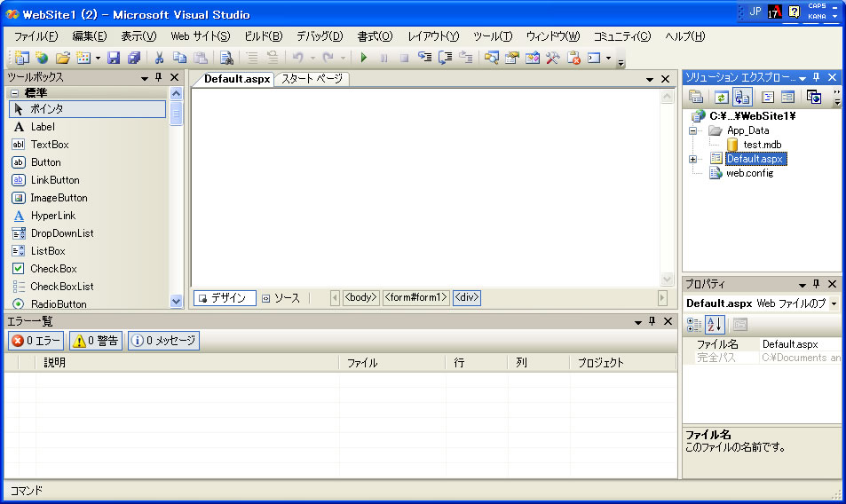
Task: Click the Step Into debug icon
Action: click(424, 57)
